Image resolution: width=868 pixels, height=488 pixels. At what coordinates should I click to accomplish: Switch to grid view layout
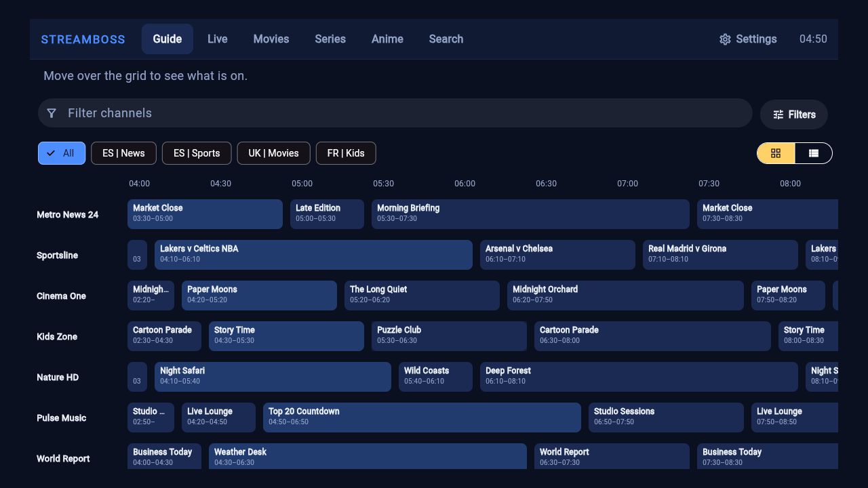tap(776, 153)
